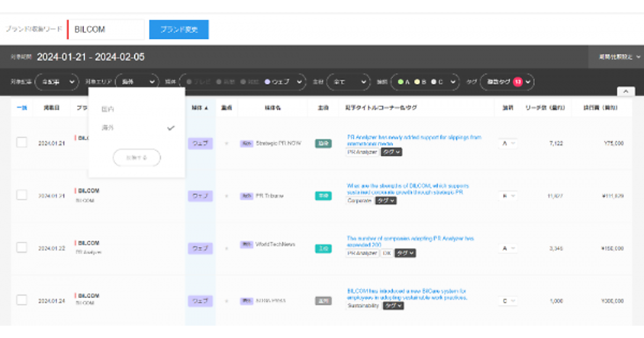Click star icon in PR Tribune row
The image size is (644, 338).
pos(226,196)
